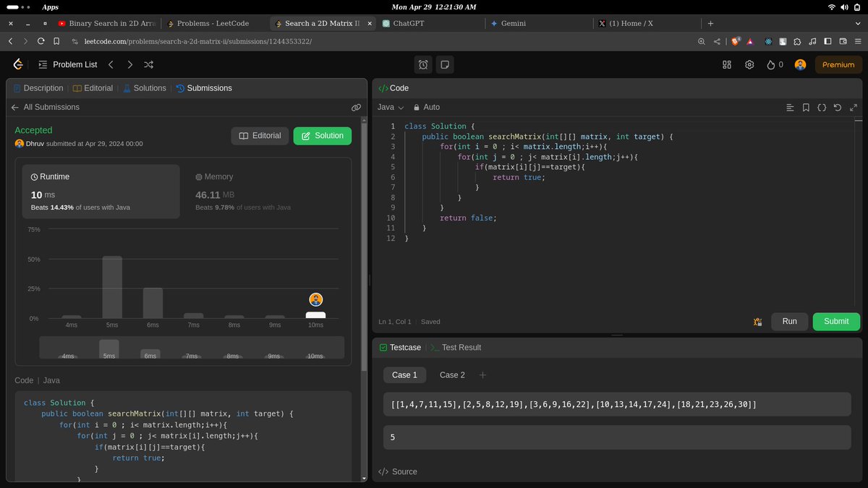Click the 5ms bar in runtime chart
The width and height of the screenshot is (868, 488).
click(x=112, y=287)
